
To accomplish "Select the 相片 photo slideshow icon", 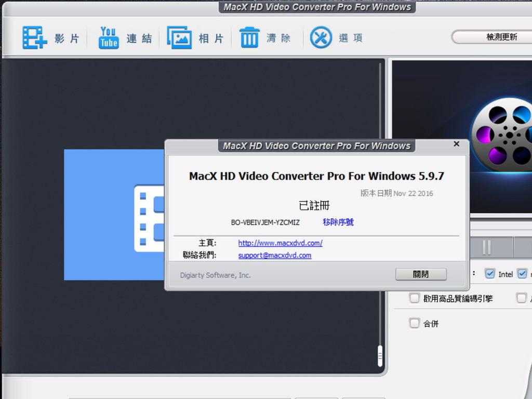I will click(179, 37).
